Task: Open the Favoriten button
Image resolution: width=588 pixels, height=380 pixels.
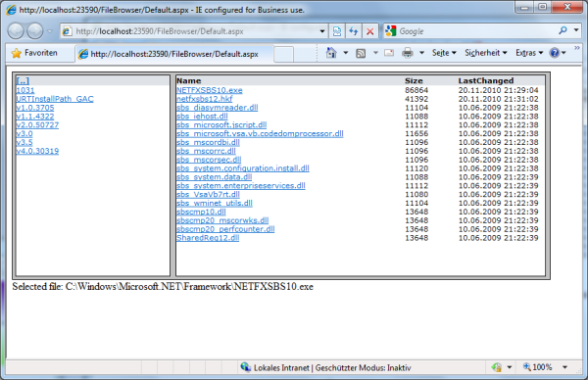Action: (x=34, y=53)
